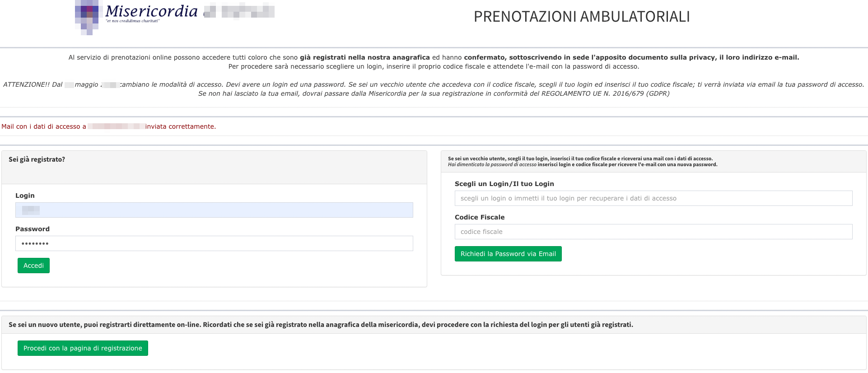Screen dimensions: 868x373
Task: Open registration with Procedi con la pagina di registrazione
Action: point(83,348)
